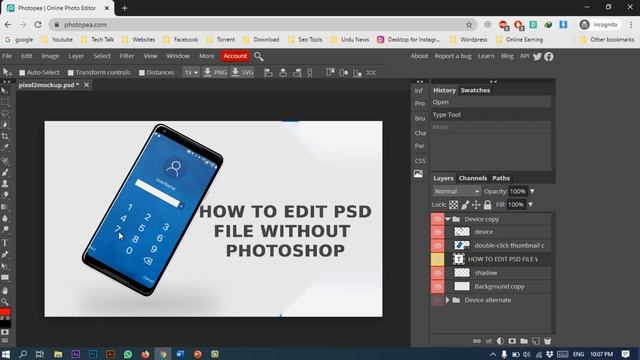Hide the device layer using its eye
This screenshot has width=640, height=360.
pyautogui.click(x=438, y=232)
